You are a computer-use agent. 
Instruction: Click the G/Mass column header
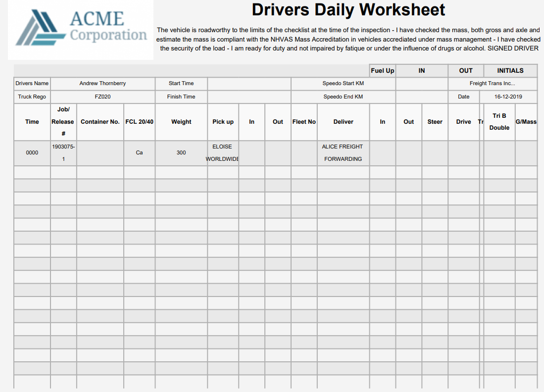pyautogui.click(x=526, y=122)
